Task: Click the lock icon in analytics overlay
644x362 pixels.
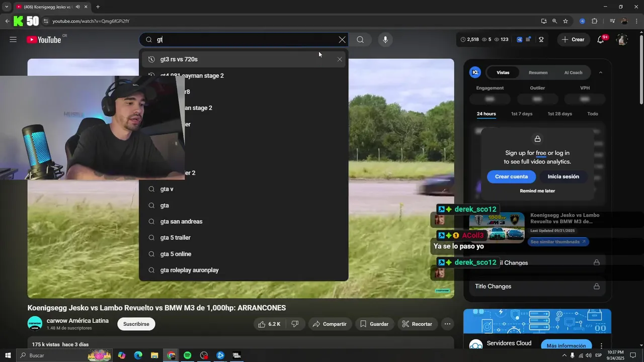Action: coord(537,139)
